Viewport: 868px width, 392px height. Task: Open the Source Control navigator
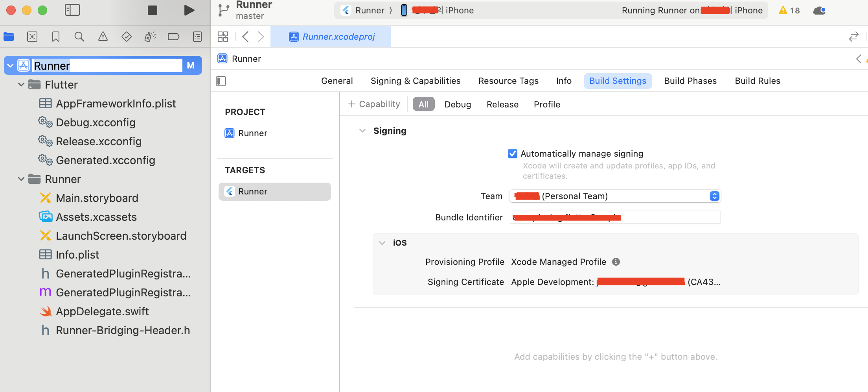coord(32,37)
